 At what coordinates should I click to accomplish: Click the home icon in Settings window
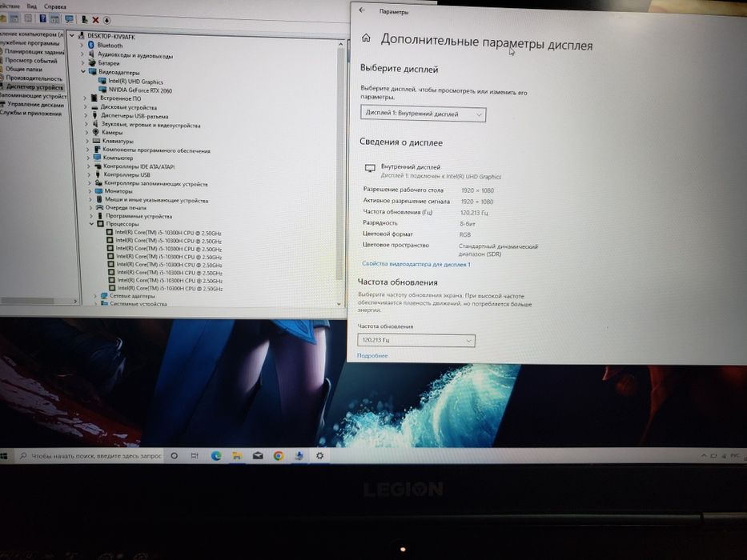(x=366, y=38)
